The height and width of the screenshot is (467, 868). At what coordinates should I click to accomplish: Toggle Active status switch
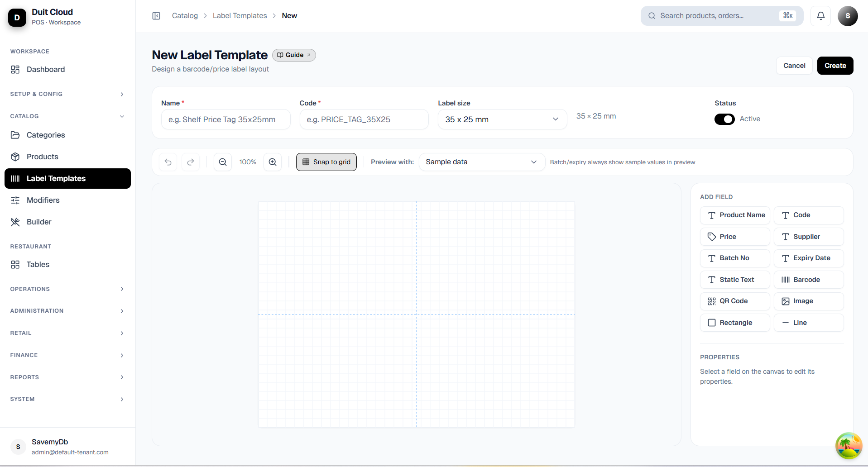point(724,119)
